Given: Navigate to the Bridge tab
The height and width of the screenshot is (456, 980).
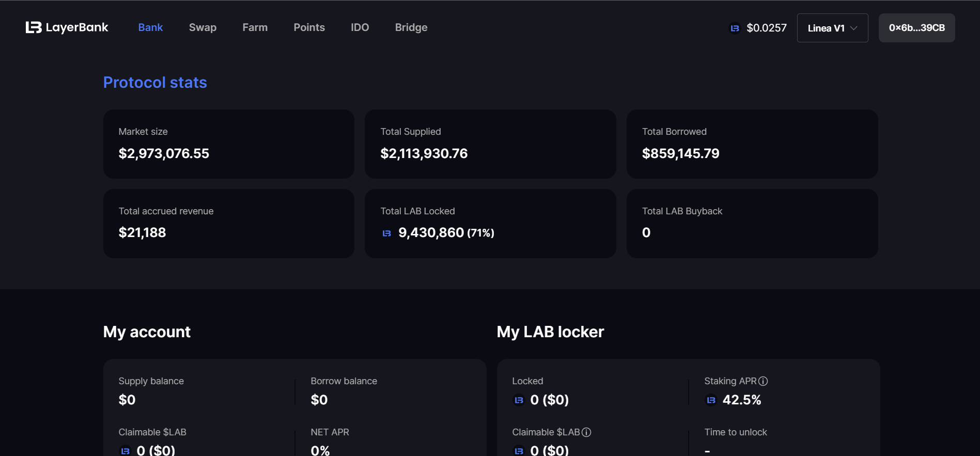Looking at the screenshot, I should coord(411,27).
